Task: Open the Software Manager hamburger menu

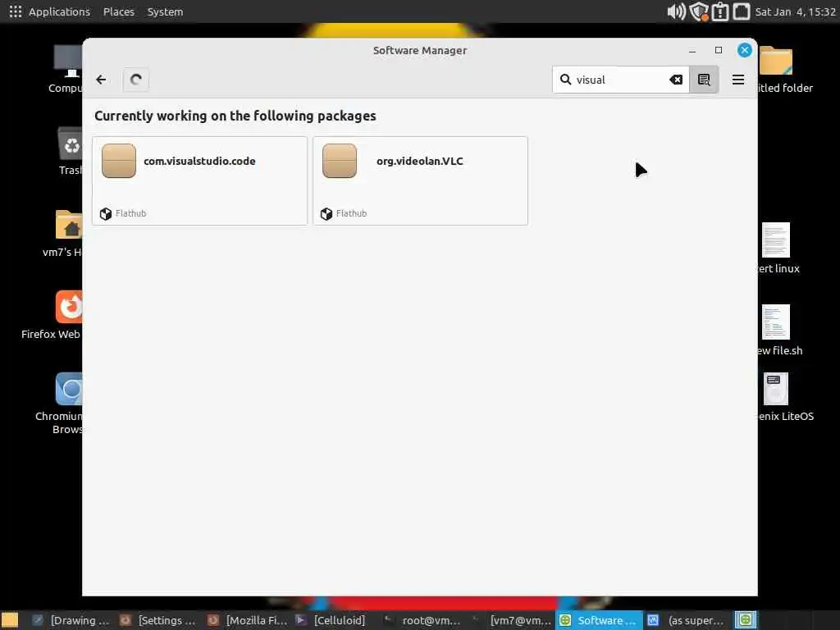Action: click(738, 80)
